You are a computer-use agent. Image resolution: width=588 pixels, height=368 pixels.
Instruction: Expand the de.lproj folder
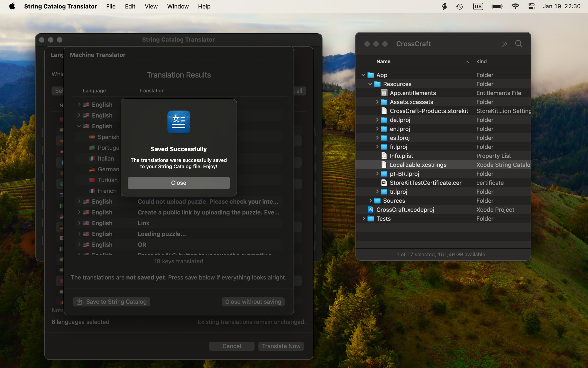[377, 120]
